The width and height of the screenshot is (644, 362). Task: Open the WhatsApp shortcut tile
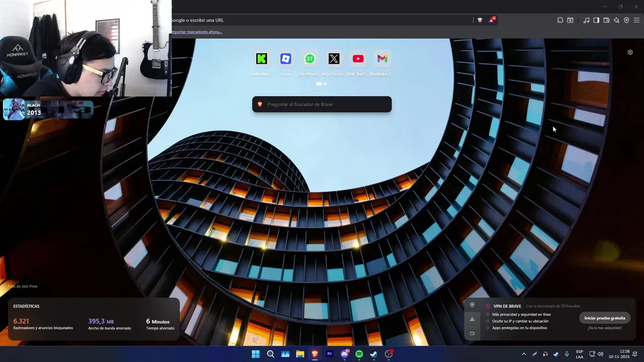(310, 59)
